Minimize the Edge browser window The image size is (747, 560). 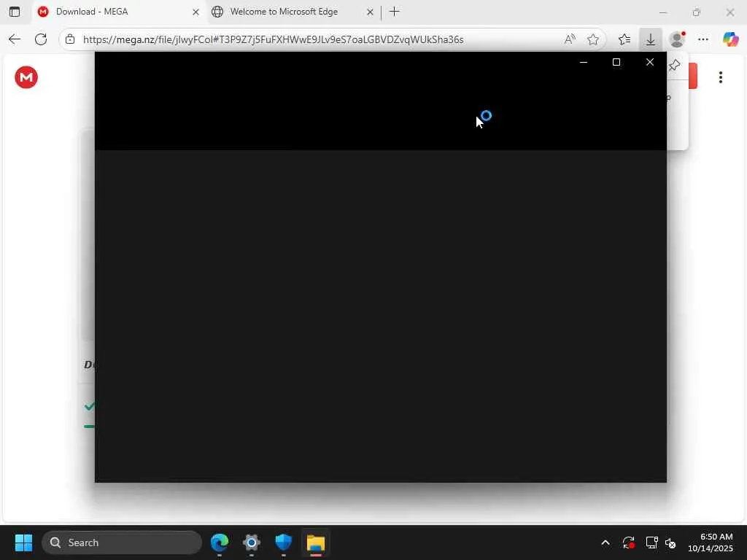(x=662, y=12)
